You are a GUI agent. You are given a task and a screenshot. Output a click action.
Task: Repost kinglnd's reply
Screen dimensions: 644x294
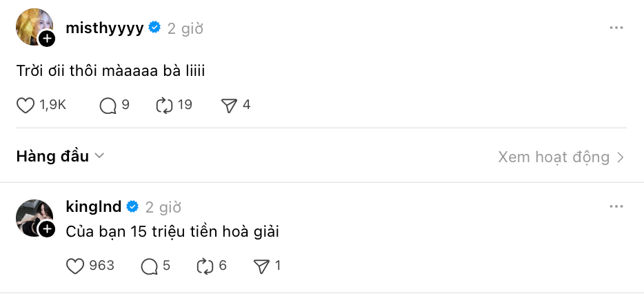coord(204,266)
